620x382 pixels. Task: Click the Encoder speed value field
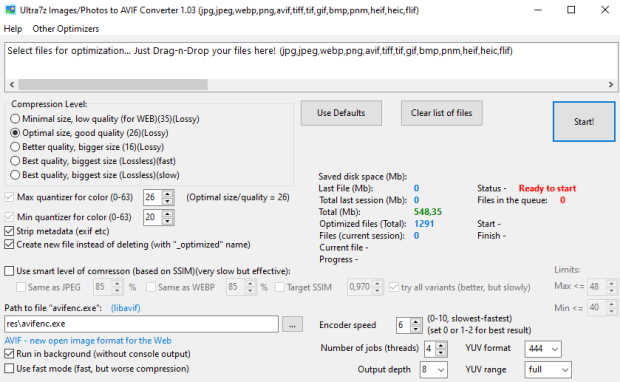[403, 325]
